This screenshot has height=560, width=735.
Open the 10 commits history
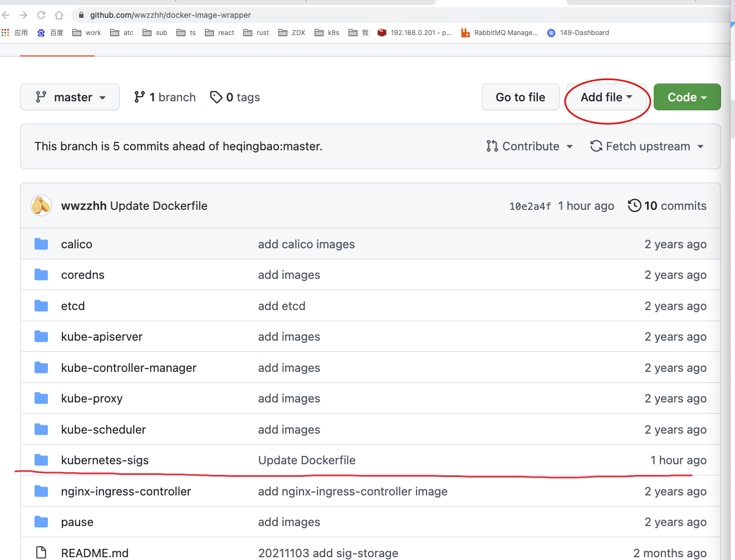[667, 205]
